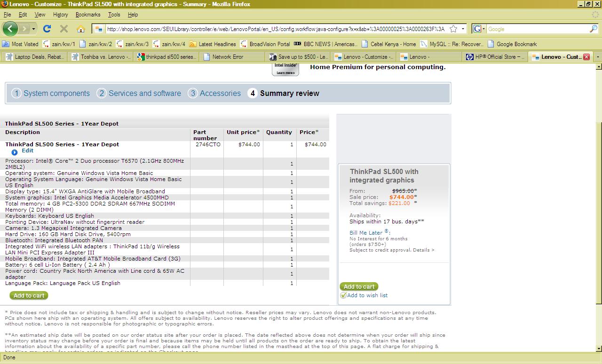The height and width of the screenshot is (364, 602).
Task: Click the site identity icon in address bar
Action: tap(98, 29)
